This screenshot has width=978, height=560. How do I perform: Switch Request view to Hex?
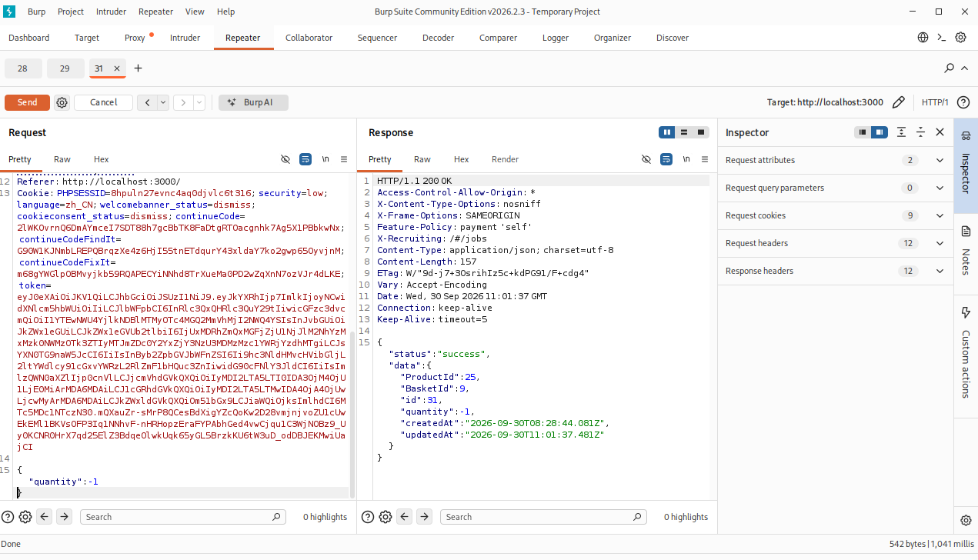(x=102, y=159)
